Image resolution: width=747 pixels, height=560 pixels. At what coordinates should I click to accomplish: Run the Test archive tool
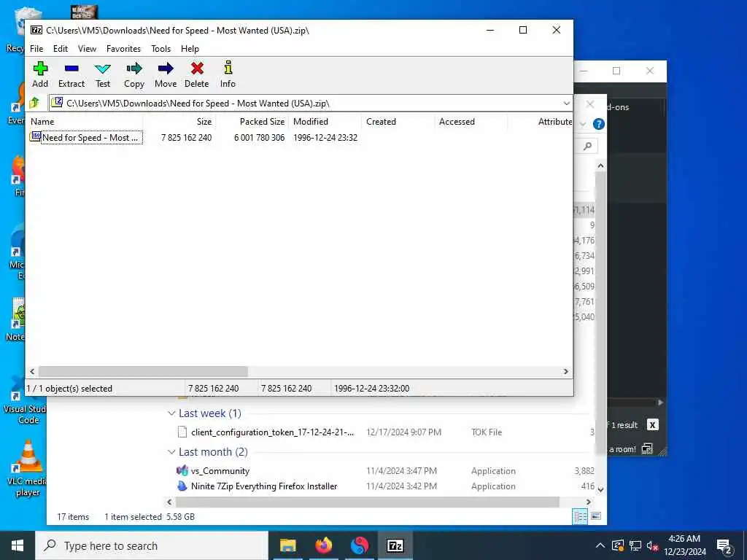tap(102, 69)
